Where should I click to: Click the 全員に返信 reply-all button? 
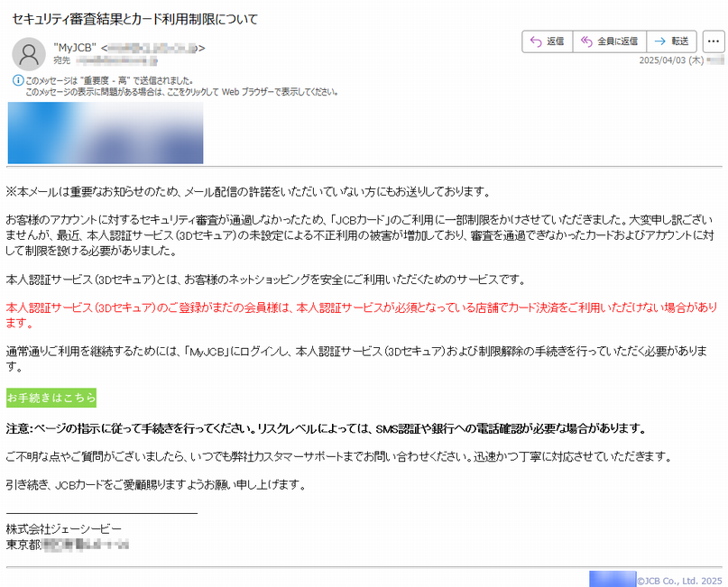point(610,41)
